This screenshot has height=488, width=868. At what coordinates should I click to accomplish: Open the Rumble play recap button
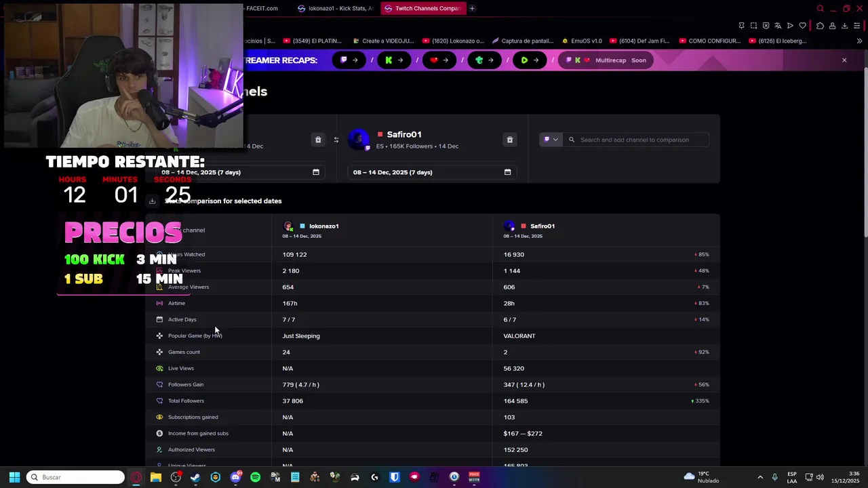point(530,60)
